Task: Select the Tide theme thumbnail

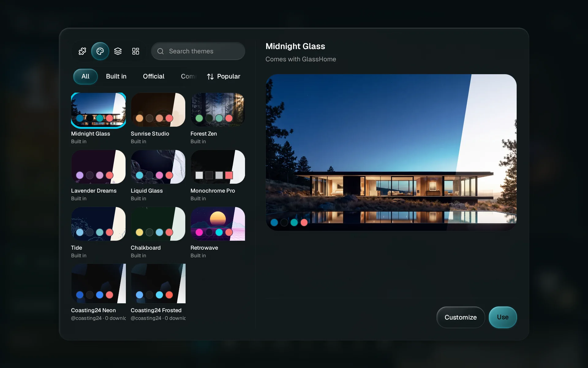Action: (98, 224)
